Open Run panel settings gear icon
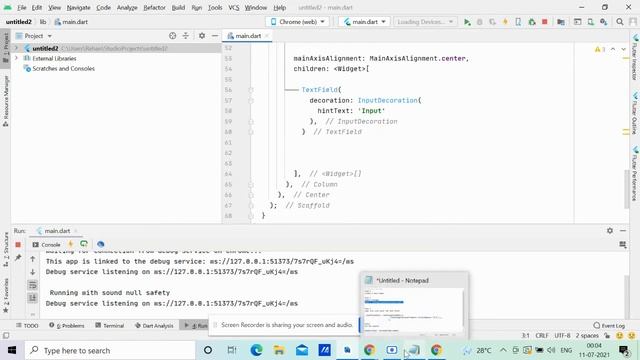The image size is (640, 360). [x=610, y=231]
